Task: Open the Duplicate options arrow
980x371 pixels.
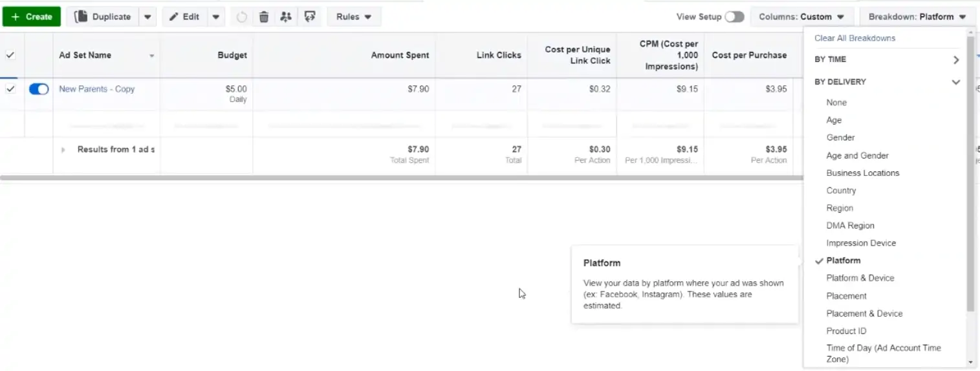Action: click(148, 17)
